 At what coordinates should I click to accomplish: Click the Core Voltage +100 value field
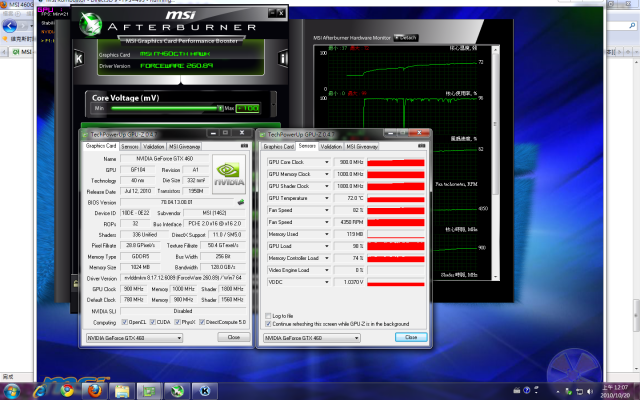[247, 108]
